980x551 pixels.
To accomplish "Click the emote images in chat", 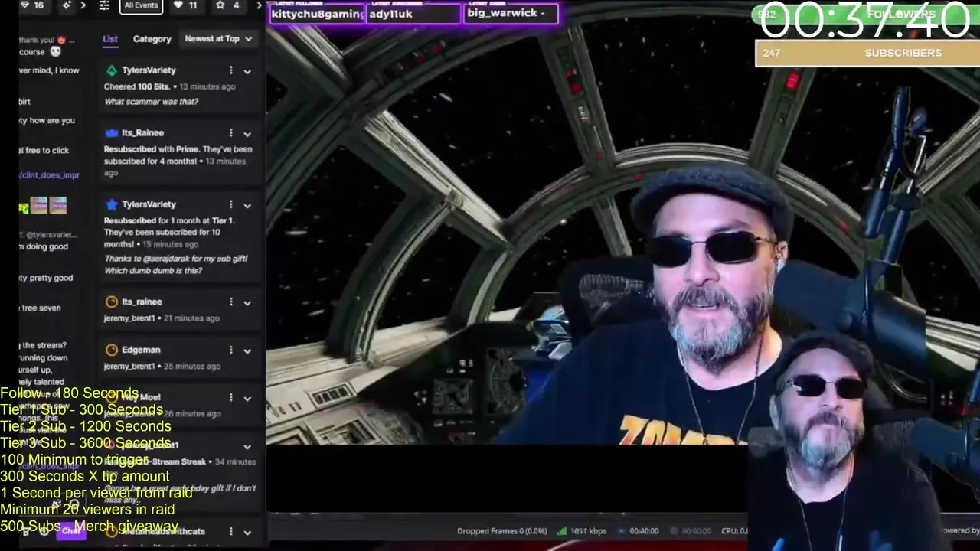I will [x=43, y=205].
